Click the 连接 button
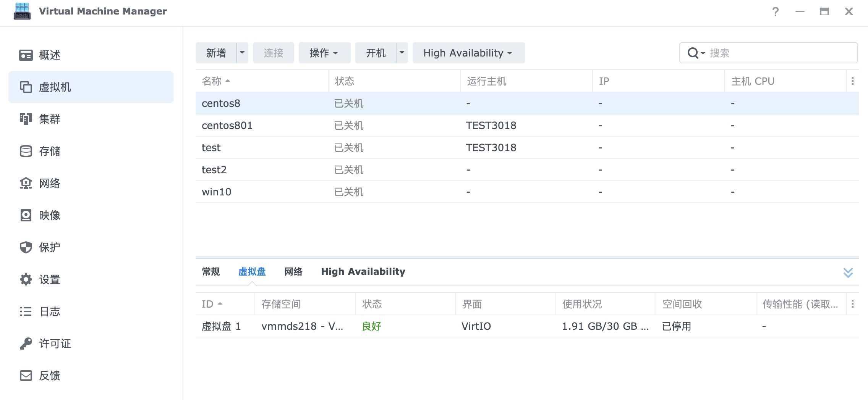Viewport: 868px width, 400px height. 274,53
